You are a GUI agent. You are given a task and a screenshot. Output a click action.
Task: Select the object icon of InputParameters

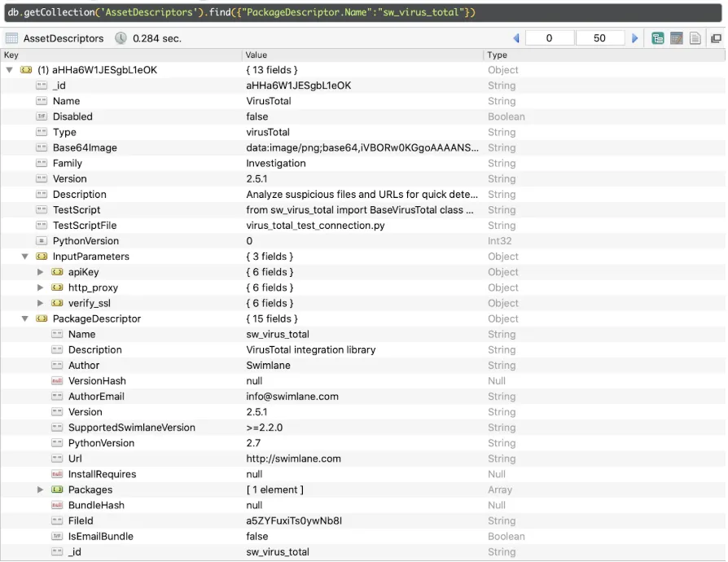coord(42,257)
